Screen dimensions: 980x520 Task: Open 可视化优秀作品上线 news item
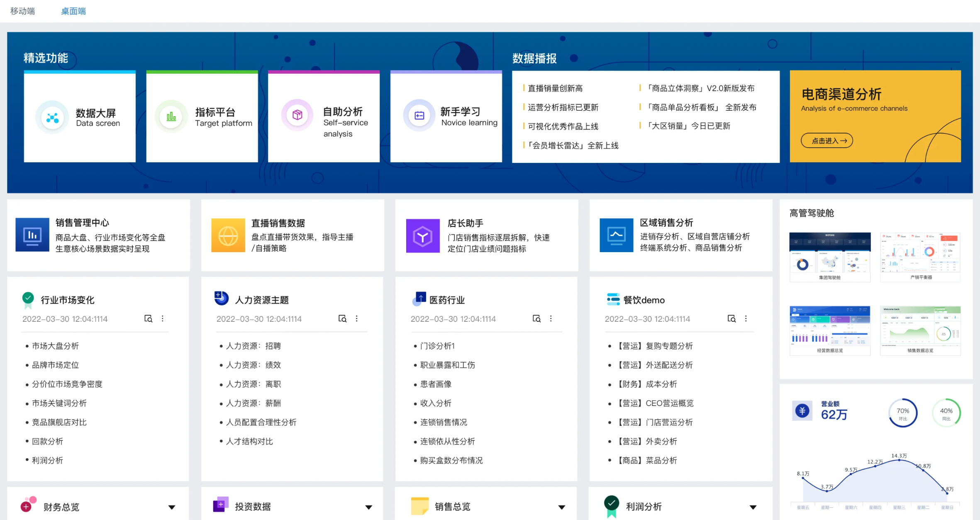(563, 126)
